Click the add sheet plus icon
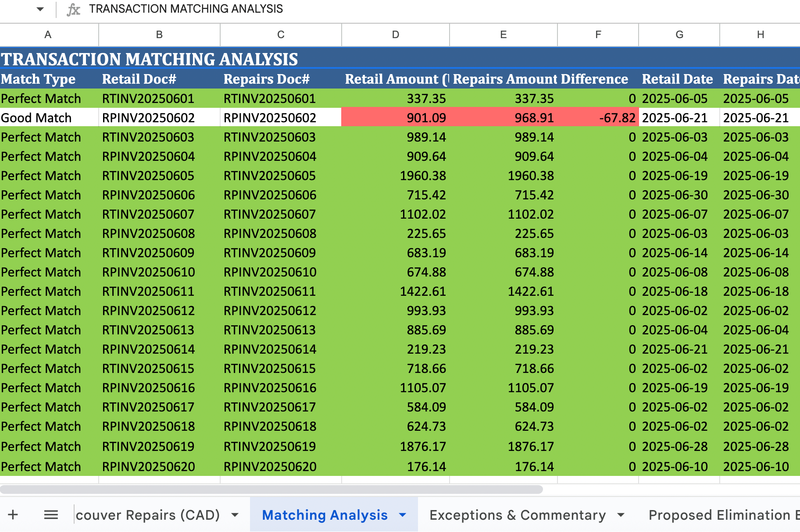The width and height of the screenshot is (800, 532). 13,514
